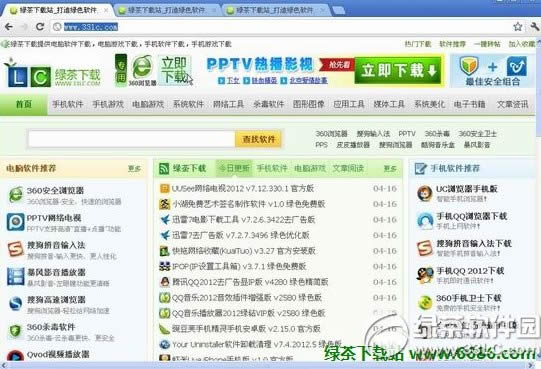
Task: Click 更多 in 电脑软件推荐 header
Action: 134,168
